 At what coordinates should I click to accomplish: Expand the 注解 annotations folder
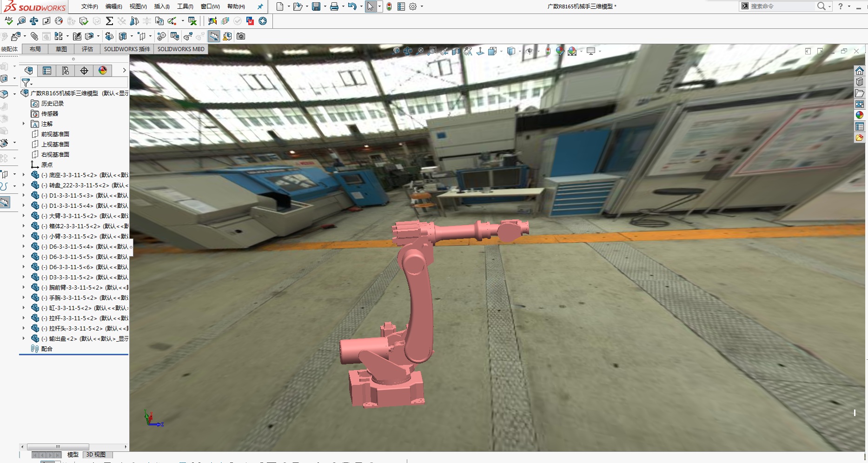(24, 124)
